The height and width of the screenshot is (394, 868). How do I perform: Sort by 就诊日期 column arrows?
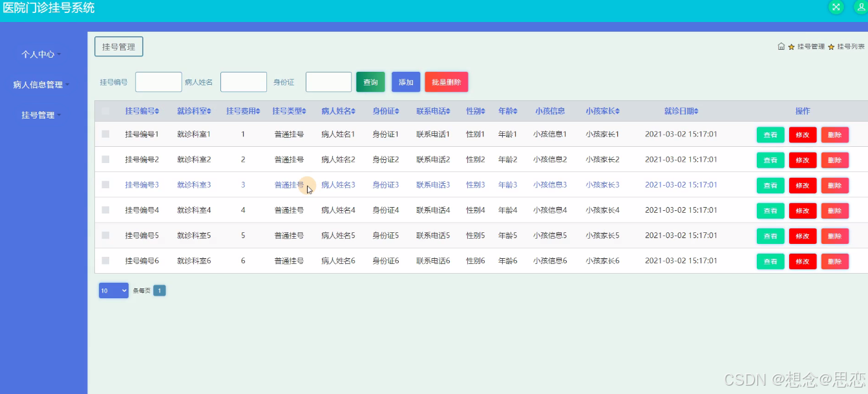696,111
